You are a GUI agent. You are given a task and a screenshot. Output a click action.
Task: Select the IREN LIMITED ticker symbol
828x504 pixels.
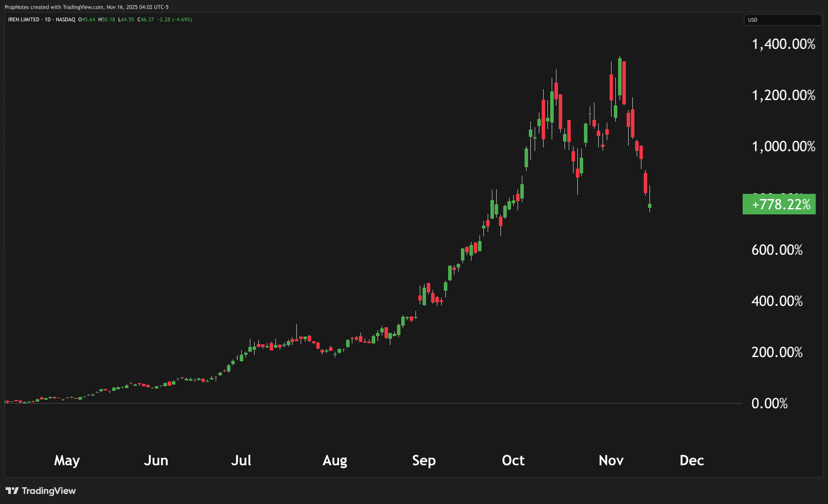click(23, 19)
